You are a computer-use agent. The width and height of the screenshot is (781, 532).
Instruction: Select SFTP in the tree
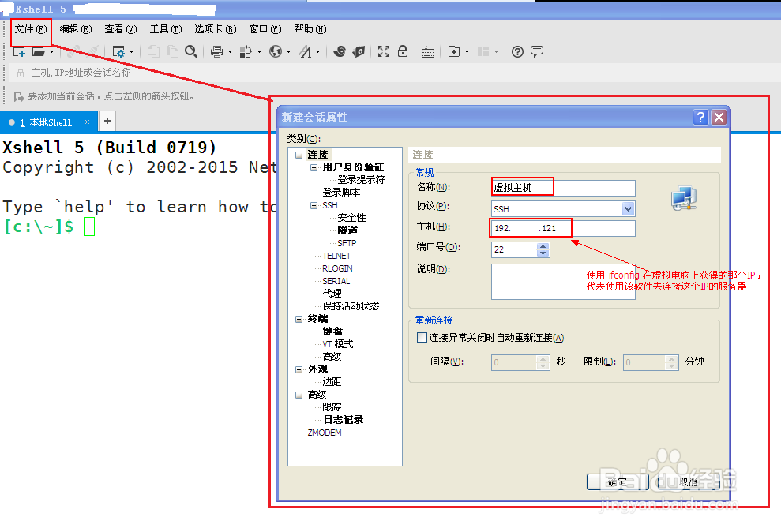tap(347, 243)
